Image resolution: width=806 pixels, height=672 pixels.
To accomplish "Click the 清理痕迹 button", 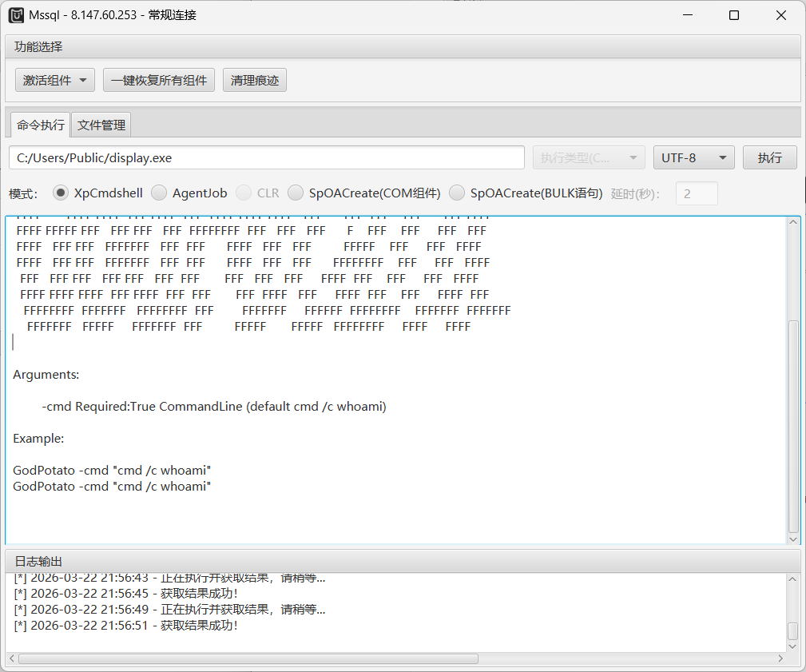I will coord(254,80).
